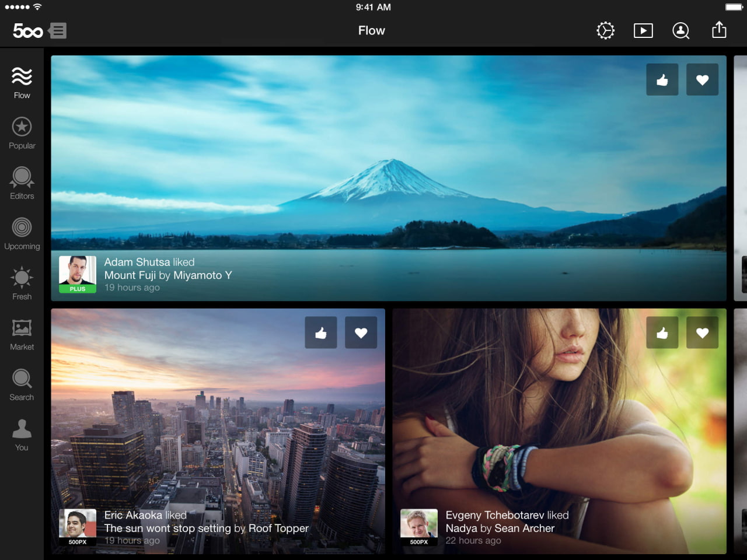
Task: Open the Flow section in the sidebar
Action: 21,82
